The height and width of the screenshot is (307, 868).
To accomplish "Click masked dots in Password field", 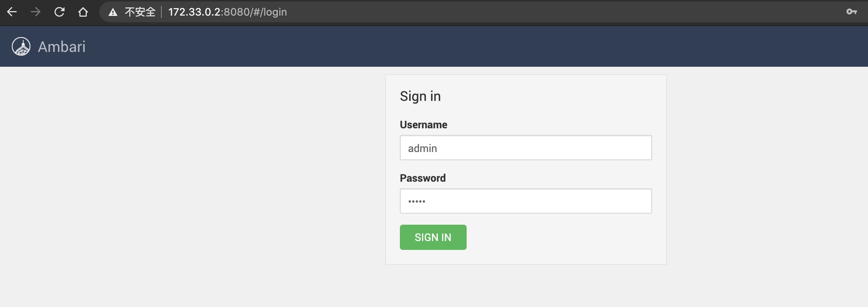I will click(417, 201).
